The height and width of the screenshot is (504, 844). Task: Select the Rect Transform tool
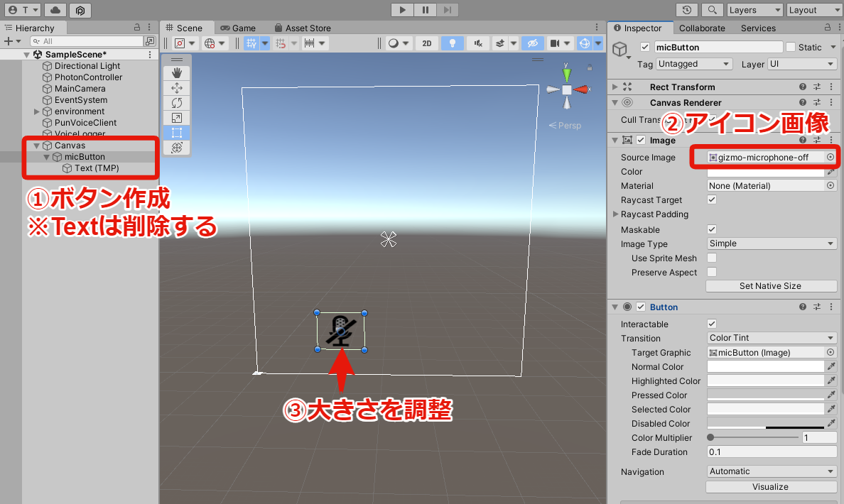175,132
